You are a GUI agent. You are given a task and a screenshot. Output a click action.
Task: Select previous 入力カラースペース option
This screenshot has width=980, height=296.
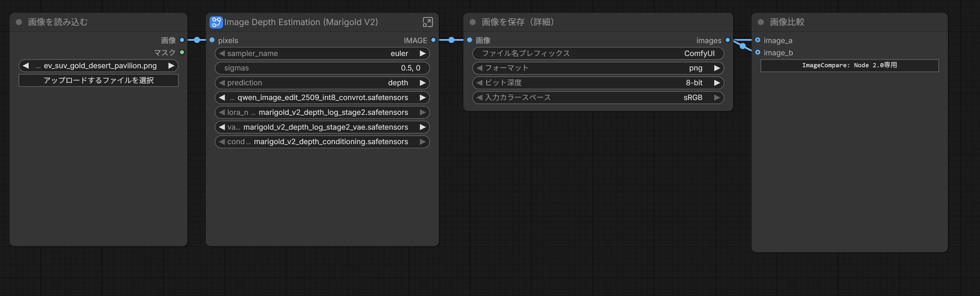[x=480, y=97]
